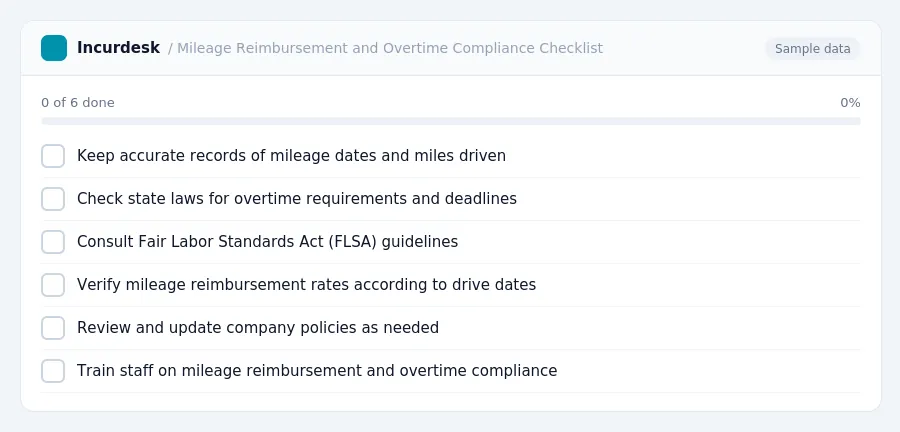Click text 'Review and update company policies as needed'

point(258,328)
